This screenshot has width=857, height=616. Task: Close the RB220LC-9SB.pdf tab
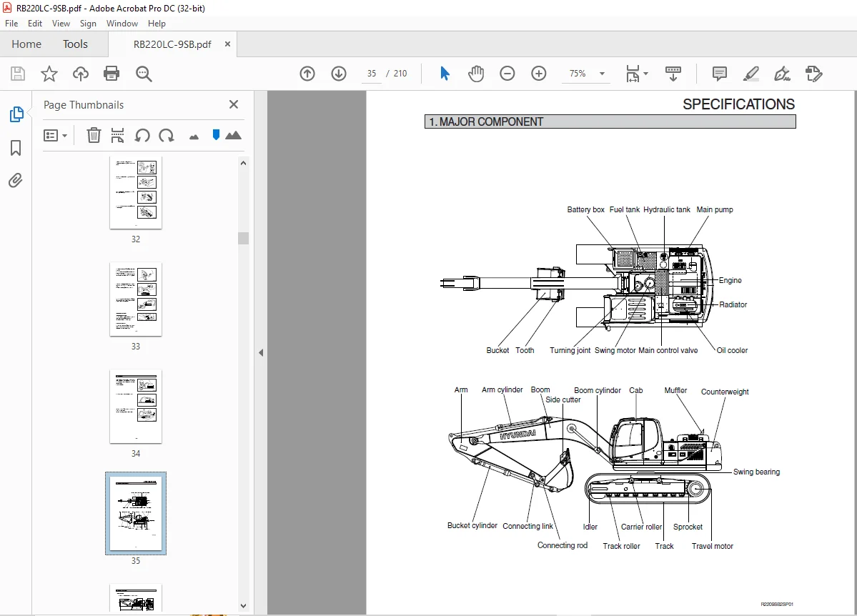coord(227,44)
